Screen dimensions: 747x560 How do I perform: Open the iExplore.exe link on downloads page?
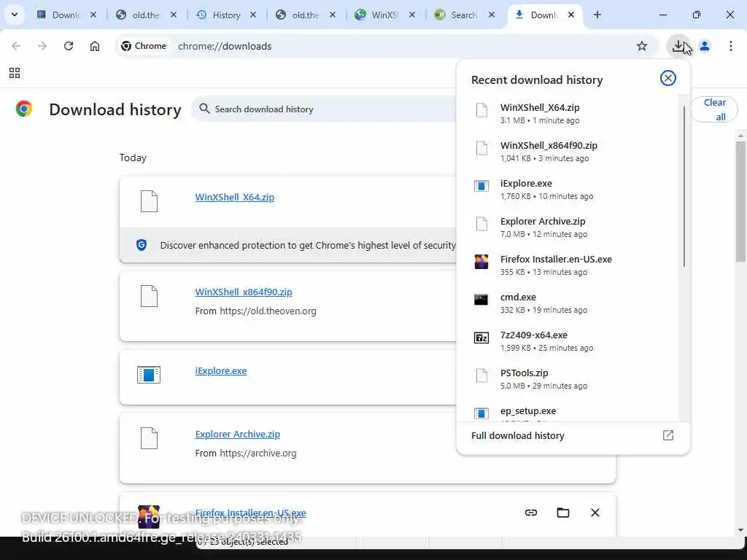pos(220,370)
